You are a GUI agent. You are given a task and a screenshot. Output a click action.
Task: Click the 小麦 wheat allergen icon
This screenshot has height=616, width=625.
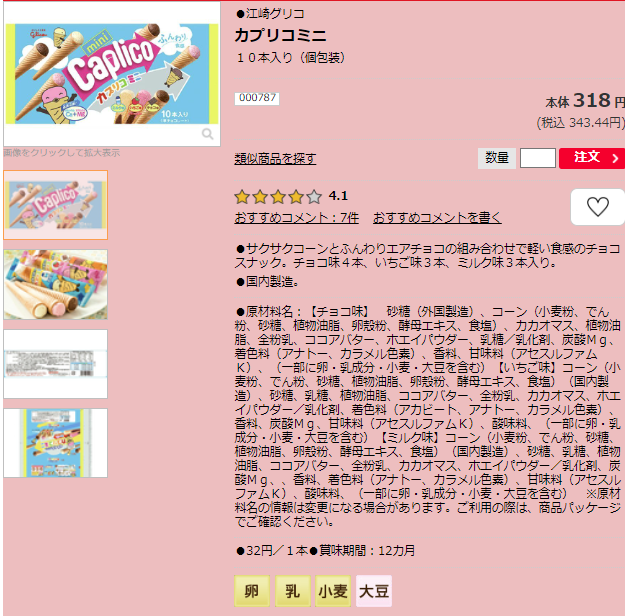click(x=333, y=591)
